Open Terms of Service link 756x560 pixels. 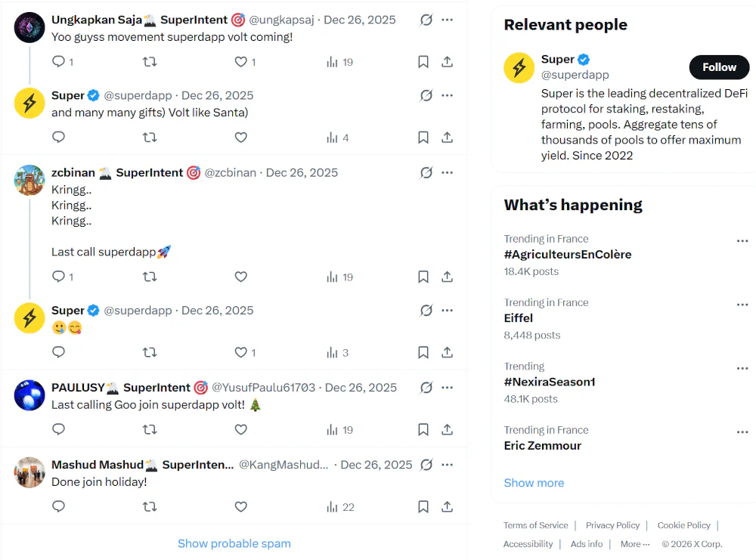tap(535, 525)
